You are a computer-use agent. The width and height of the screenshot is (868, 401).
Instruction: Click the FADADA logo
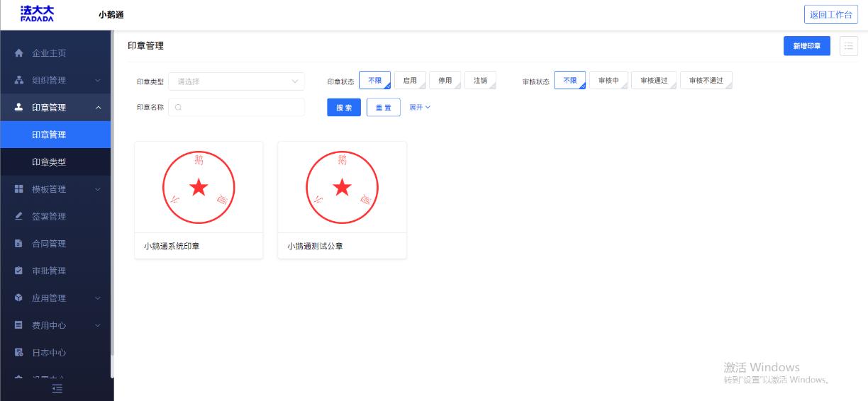[37, 14]
